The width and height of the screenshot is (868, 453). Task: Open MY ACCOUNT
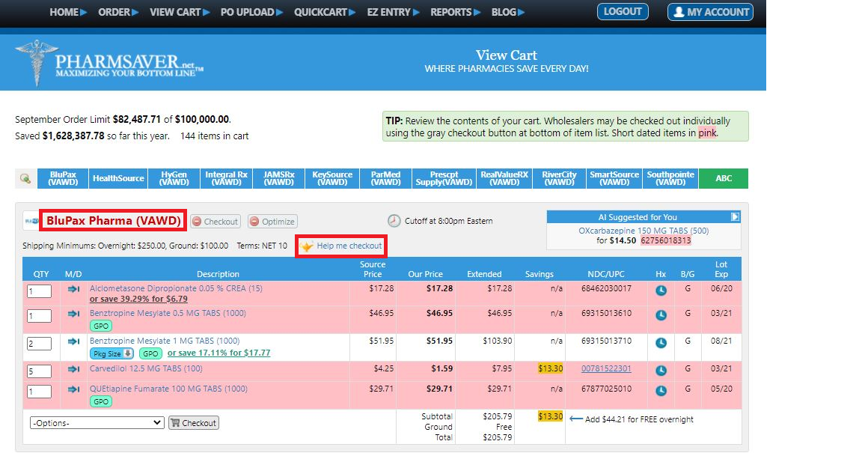[x=710, y=12]
